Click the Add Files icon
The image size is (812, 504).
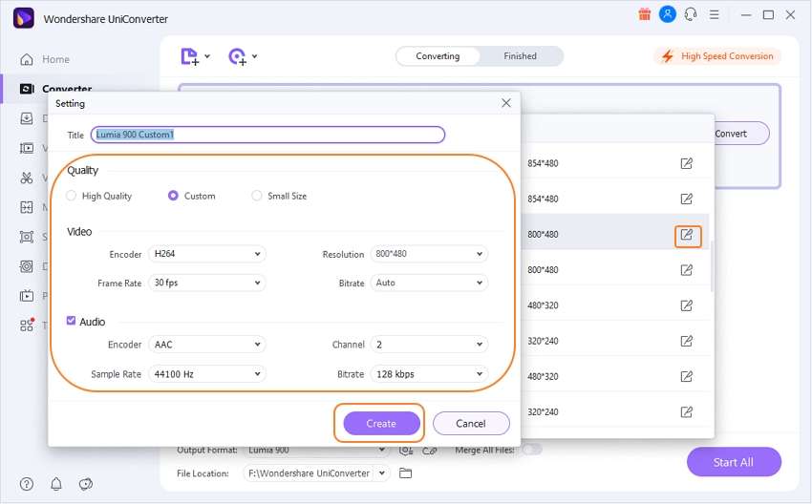(x=189, y=56)
